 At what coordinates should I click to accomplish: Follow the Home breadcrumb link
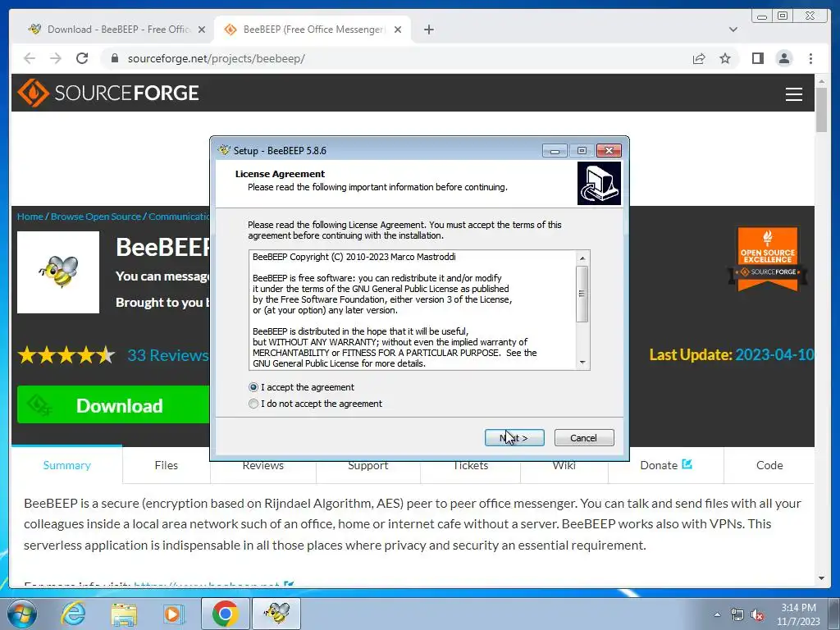(x=30, y=217)
